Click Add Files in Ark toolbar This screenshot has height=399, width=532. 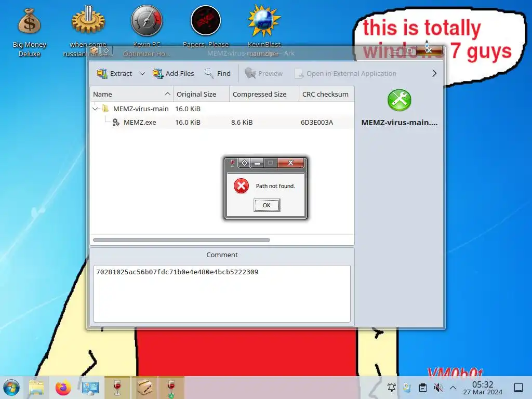click(173, 73)
